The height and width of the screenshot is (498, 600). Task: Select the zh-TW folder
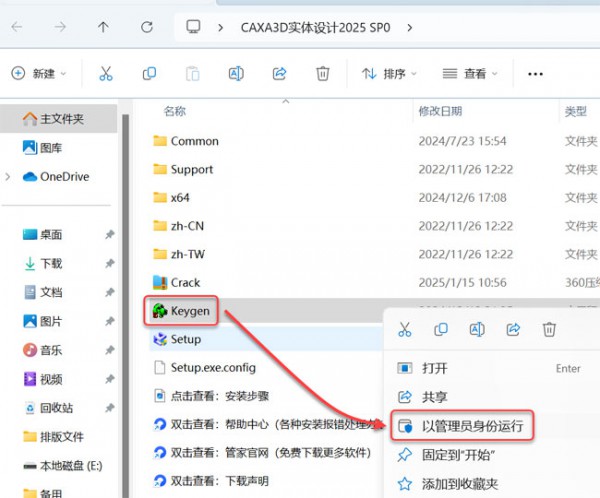coord(179,254)
